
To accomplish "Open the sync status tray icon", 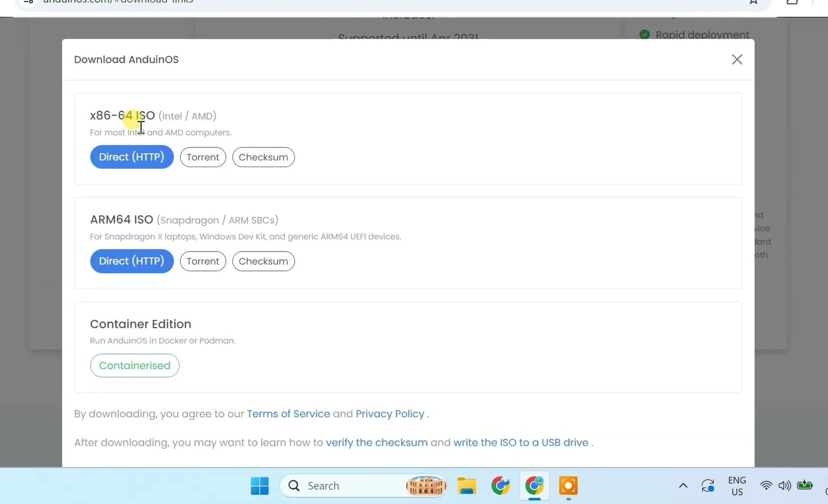I will 708,486.
